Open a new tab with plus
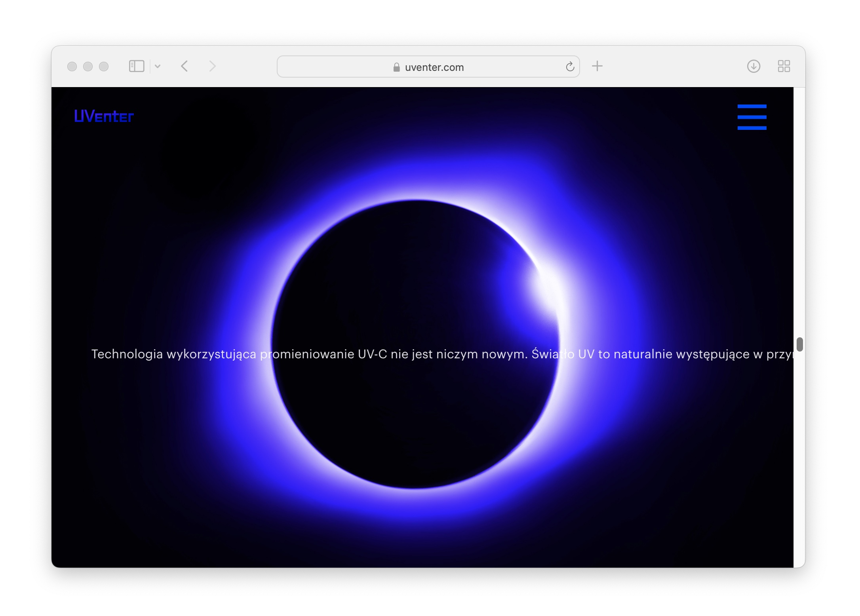The image size is (860, 616). pyautogui.click(x=597, y=66)
